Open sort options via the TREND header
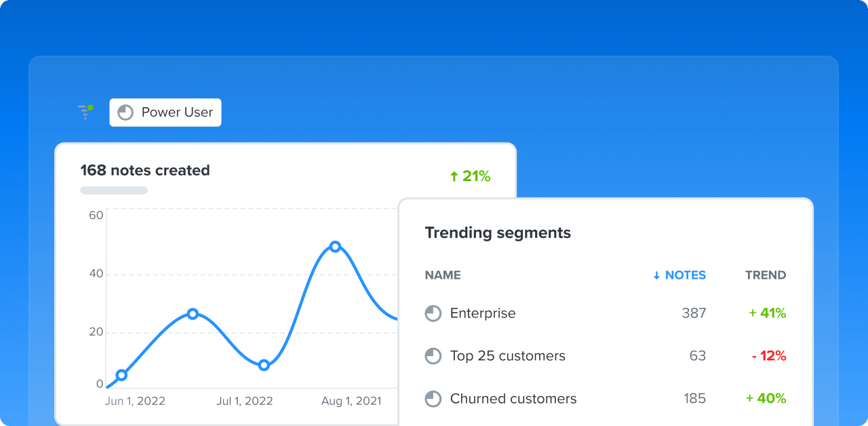The image size is (868, 426). click(x=765, y=275)
